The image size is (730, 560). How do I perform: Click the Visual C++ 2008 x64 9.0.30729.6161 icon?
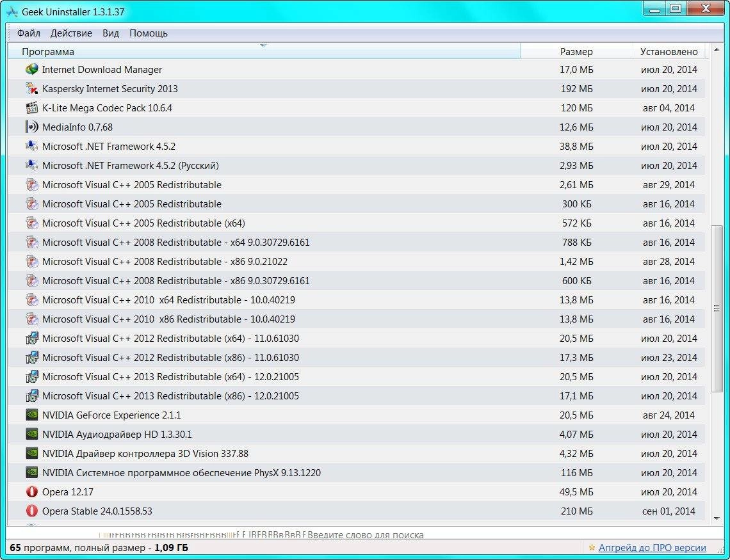[x=31, y=242]
